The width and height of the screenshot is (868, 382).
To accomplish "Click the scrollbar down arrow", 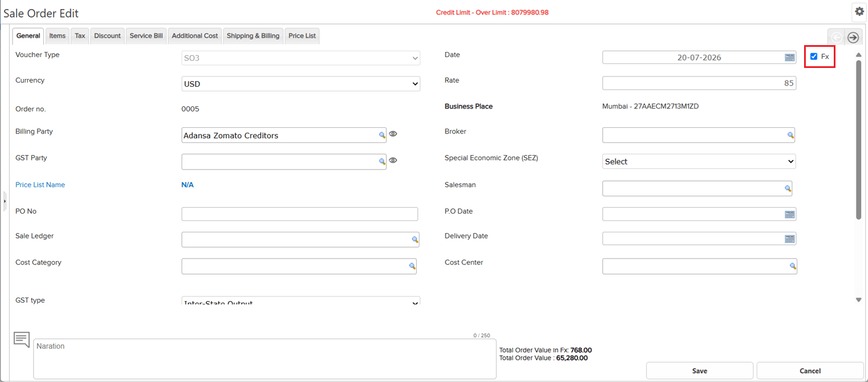I will click(x=858, y=300).
